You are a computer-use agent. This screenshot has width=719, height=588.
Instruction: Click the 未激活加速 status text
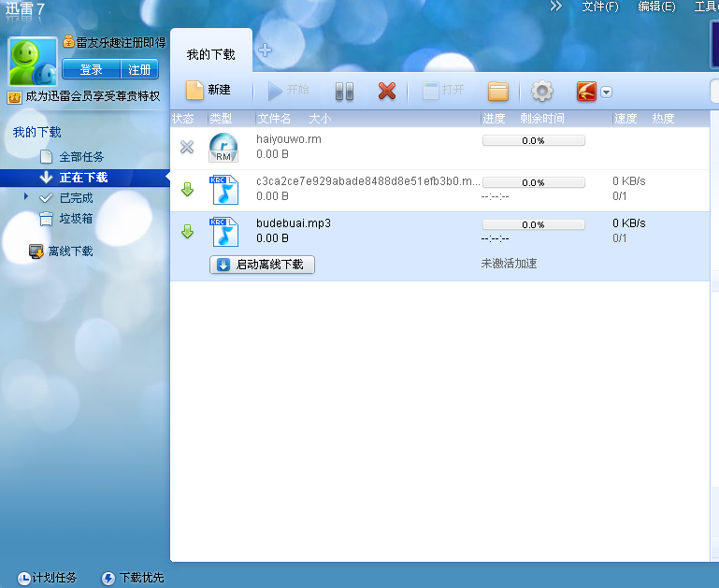click(509, 264)
